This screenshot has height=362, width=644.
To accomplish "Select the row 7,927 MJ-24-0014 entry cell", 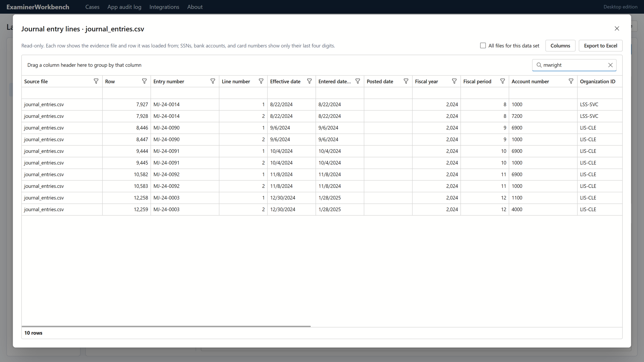I will pyautogui.click(x=185, y=105).
